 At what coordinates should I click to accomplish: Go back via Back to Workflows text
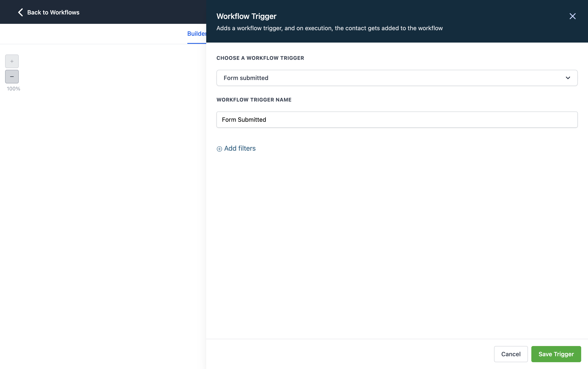[53, 12]
